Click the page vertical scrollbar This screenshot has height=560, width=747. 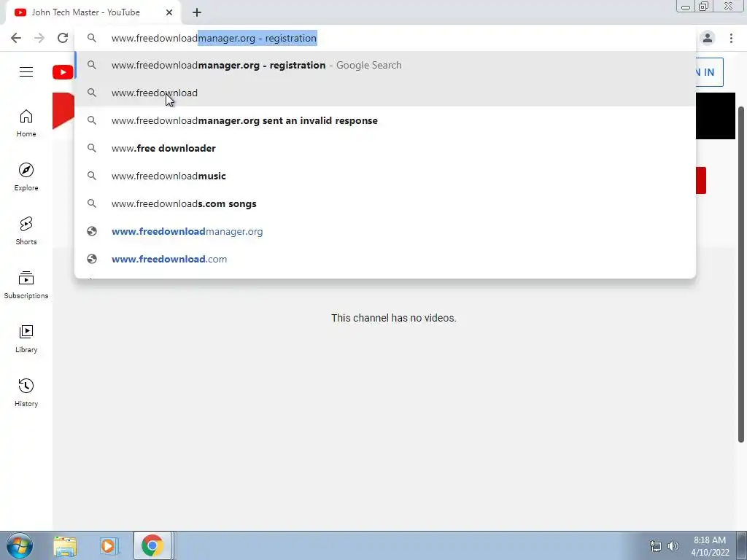[x=741, y=274]
